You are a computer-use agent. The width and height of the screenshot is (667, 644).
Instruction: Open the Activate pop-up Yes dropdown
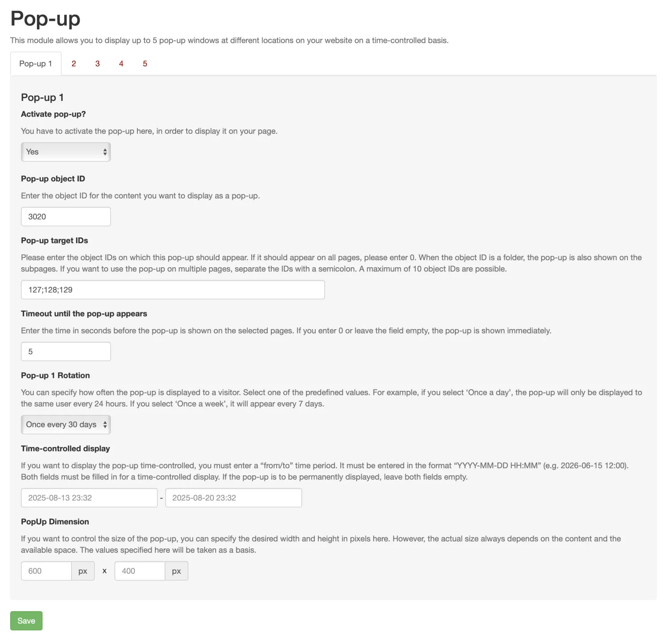coord(66,152)
